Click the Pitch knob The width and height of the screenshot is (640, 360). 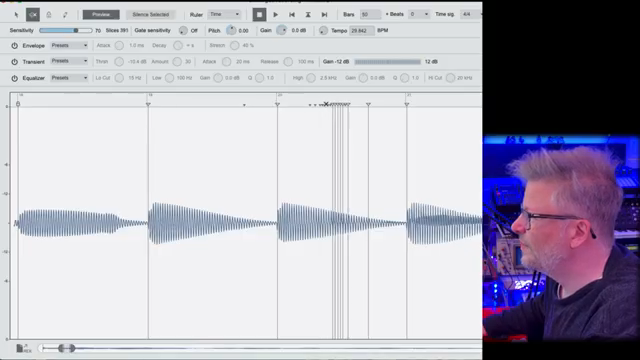tap(231, 30)
